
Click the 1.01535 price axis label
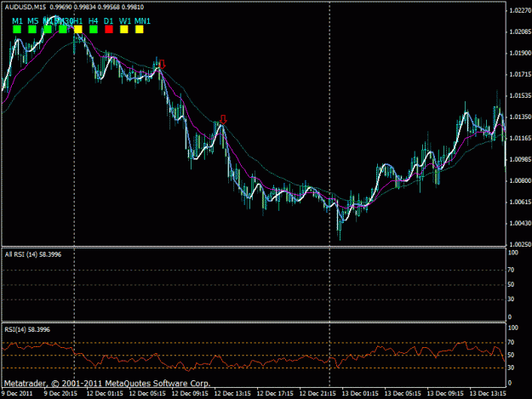(x=519, y=95)
